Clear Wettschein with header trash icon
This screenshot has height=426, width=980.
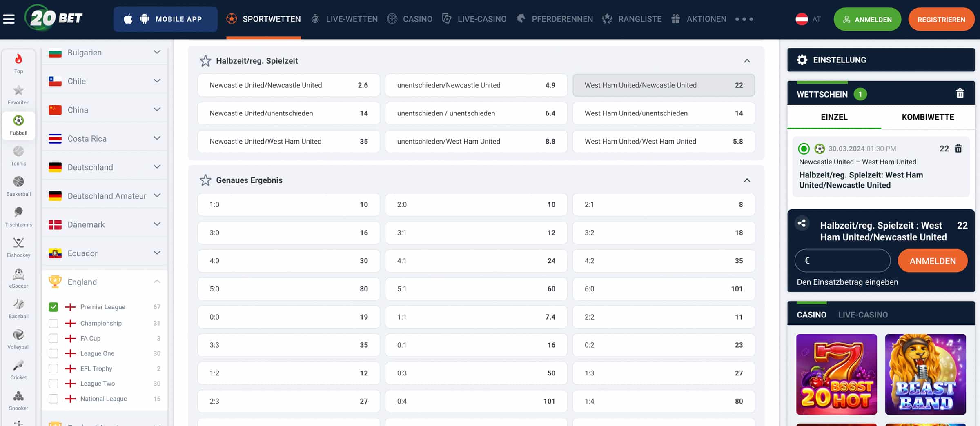tap(960, 93)
